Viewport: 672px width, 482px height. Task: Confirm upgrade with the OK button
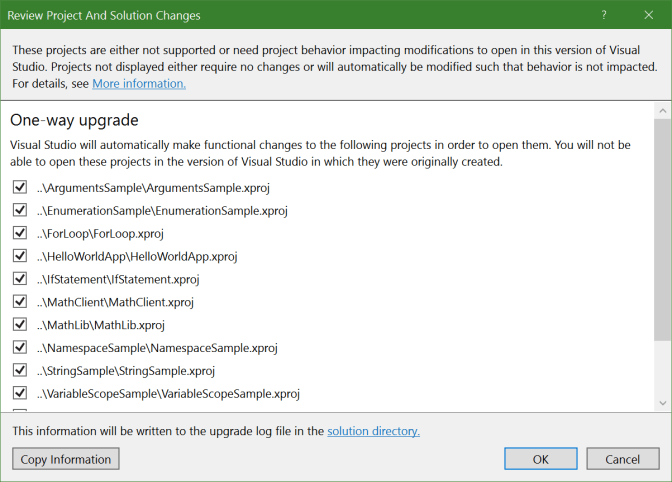[x=540, y=459]
